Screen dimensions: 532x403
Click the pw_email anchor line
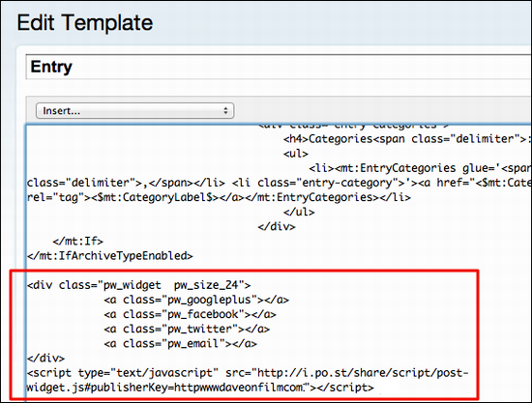(x=181, y=344)
